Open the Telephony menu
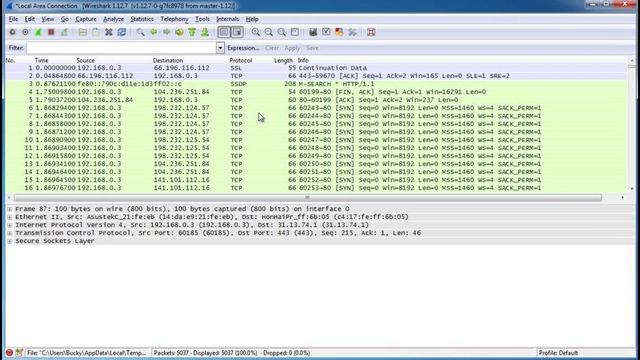 [x=174, y=19]
